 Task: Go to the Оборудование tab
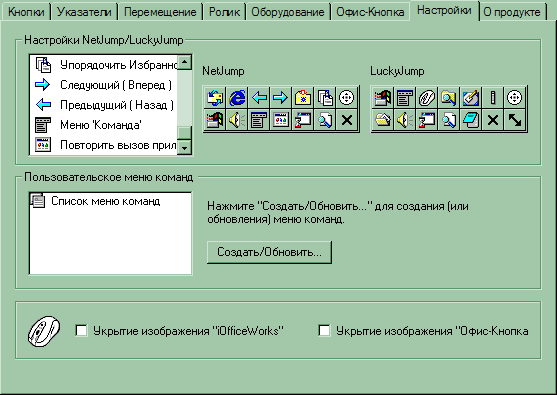tap(288, 12)
